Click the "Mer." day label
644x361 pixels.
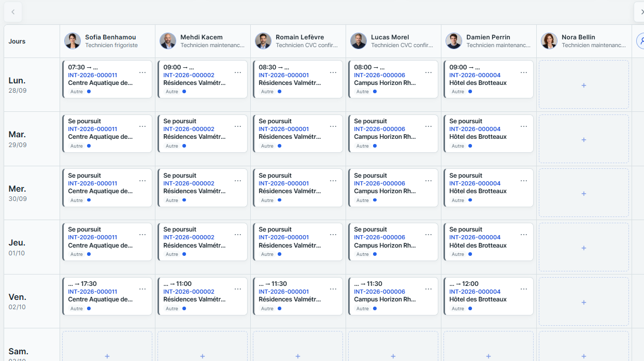18,189
